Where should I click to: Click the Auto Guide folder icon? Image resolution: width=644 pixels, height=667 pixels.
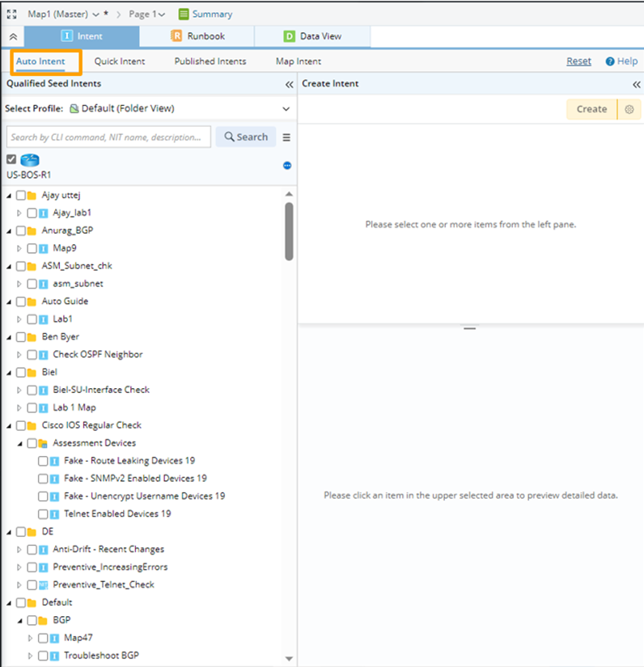coord(32,302)
